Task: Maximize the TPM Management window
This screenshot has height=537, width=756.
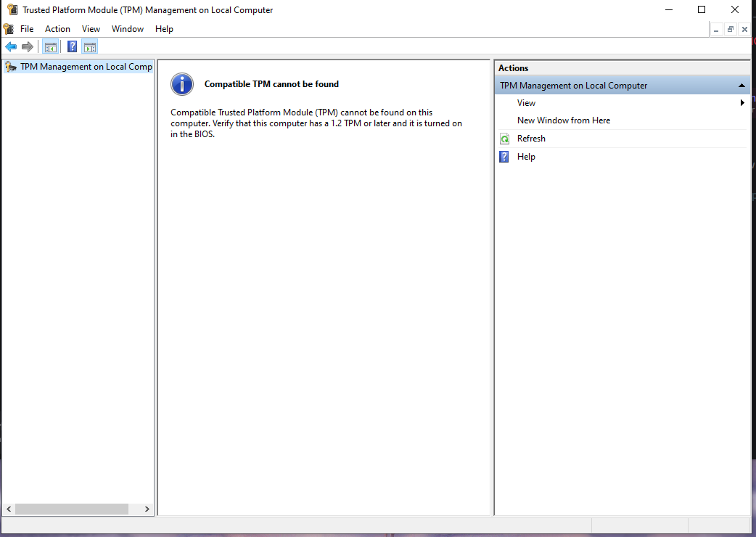Action: click(x=702, y=9)
